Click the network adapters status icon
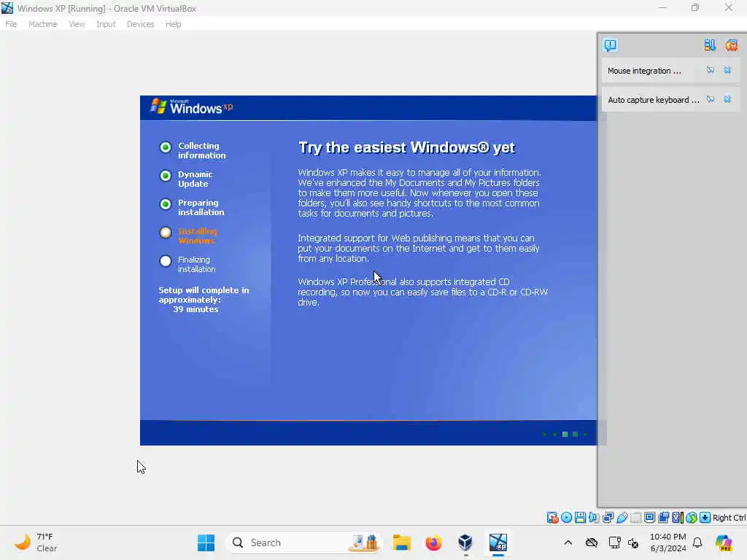This screenshot has width=747, height=560. click(x=608, y=518)
